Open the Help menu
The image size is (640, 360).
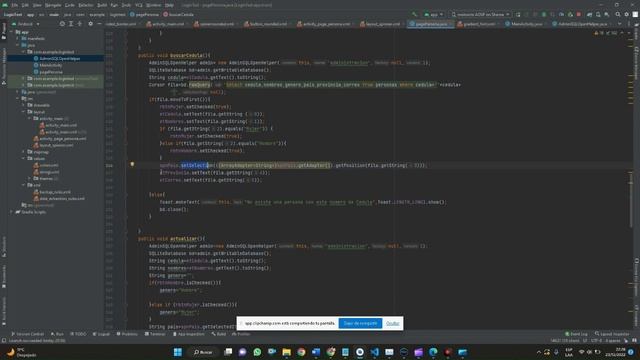[x=169, y=5]
